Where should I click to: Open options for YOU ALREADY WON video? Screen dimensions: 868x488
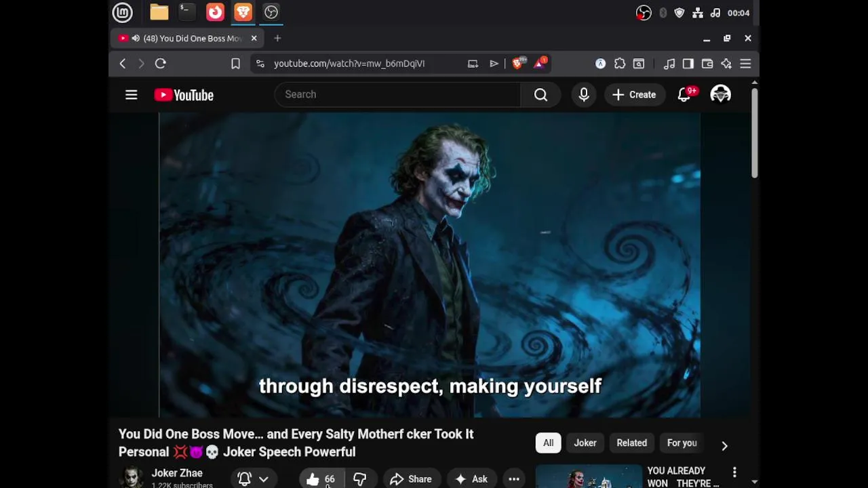click(734, 472)
